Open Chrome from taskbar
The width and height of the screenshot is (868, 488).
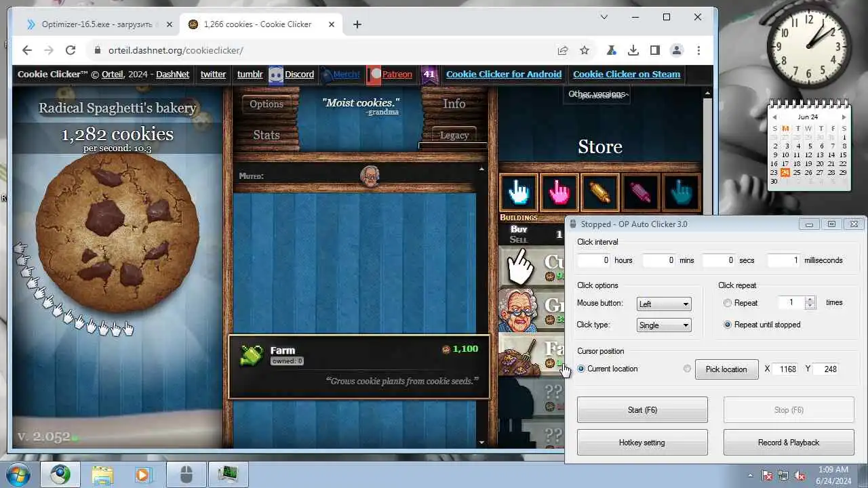click(60, 474)
